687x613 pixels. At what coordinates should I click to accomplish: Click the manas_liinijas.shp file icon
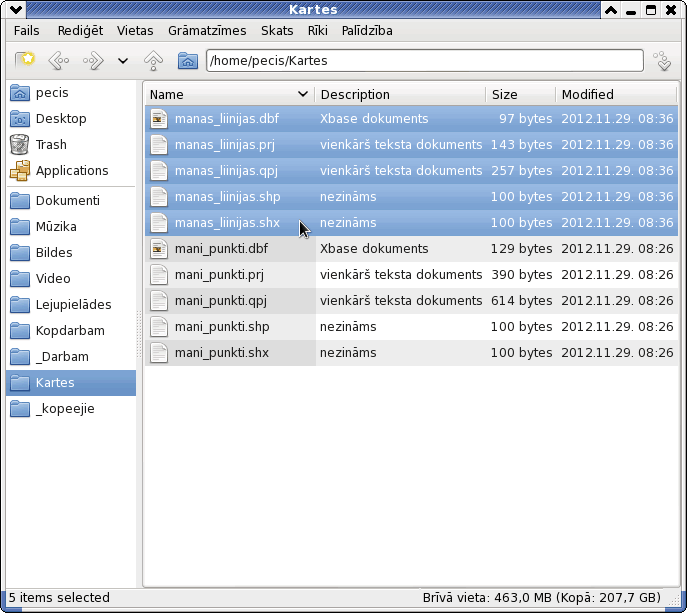[159, 197]
